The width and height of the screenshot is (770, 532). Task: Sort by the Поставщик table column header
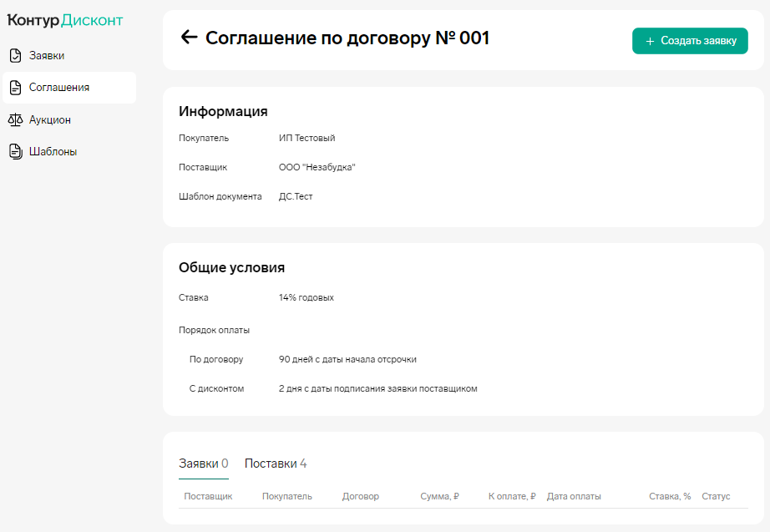click(208, 496)
